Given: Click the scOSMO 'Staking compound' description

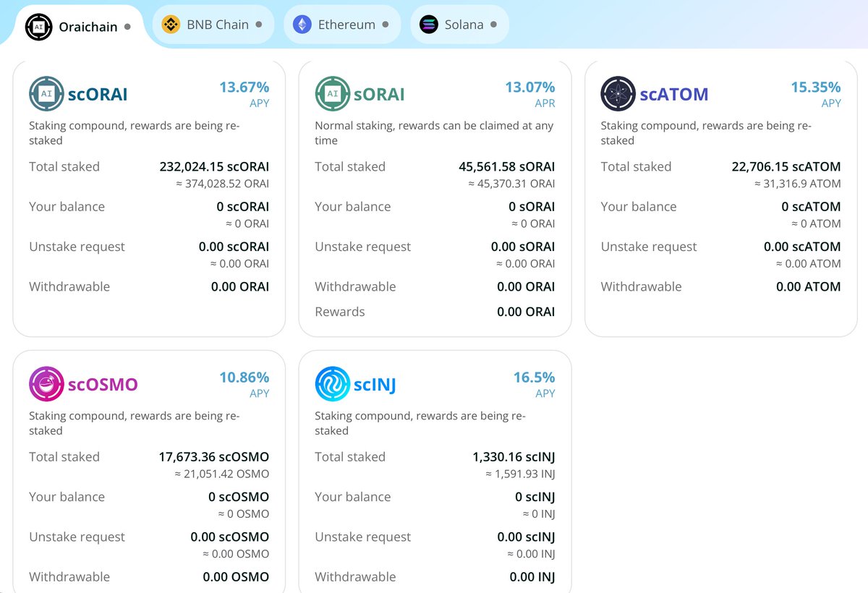Looking at the screenshot, I should click(x=135, y=423).
